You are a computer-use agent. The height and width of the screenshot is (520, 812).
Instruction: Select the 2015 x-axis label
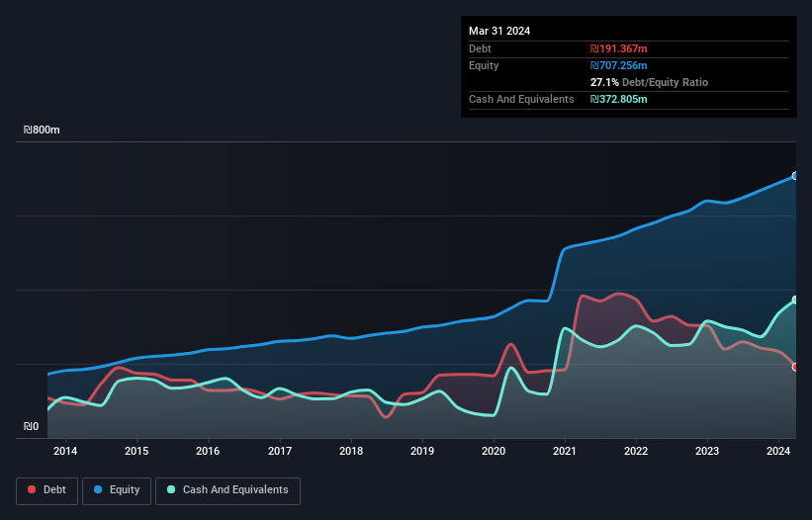click(x=136, y=451)
